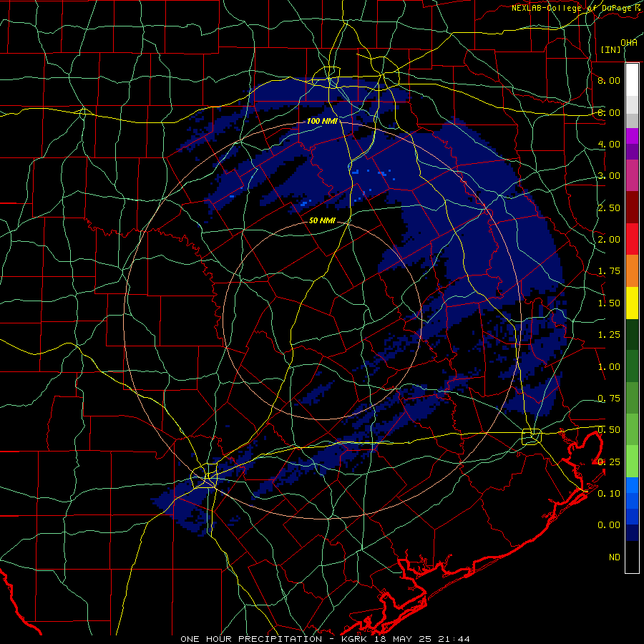Viewport: 644px width, 644px height.
Task: Click the 0.00 legend label
Action: point(609,525)
